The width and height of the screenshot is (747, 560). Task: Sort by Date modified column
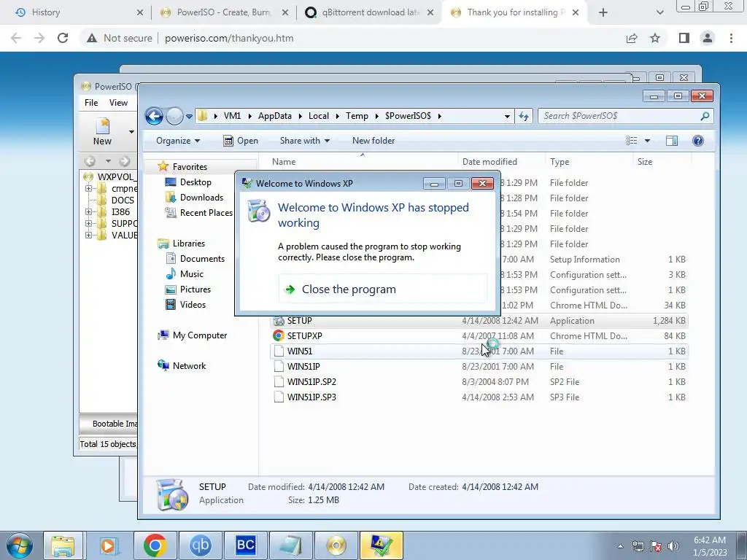pyautogui.click(x=501, y=161)
